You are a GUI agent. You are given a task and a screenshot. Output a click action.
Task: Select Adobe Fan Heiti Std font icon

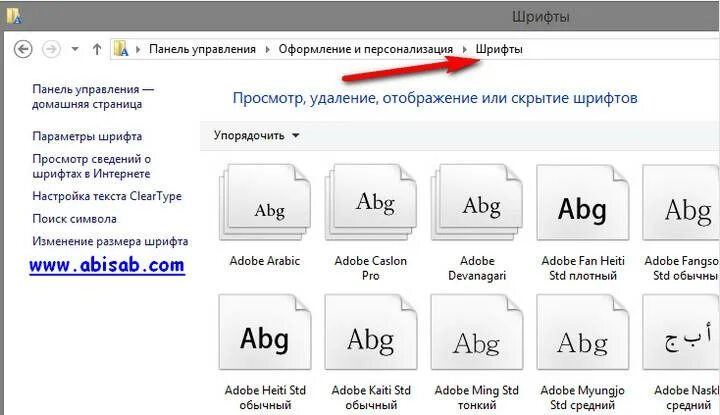click(583, 202)
